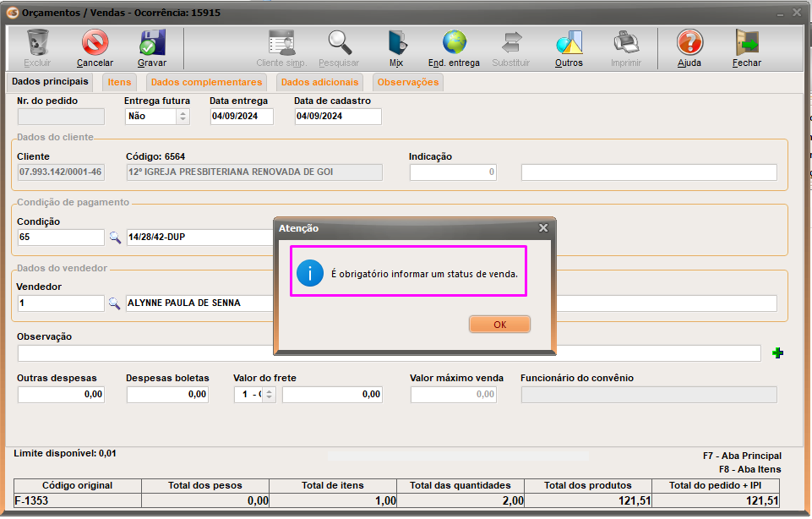Open the Entrega futura dropdown
The width and height of the screenshot is (812, 519).
coord(183,117)
